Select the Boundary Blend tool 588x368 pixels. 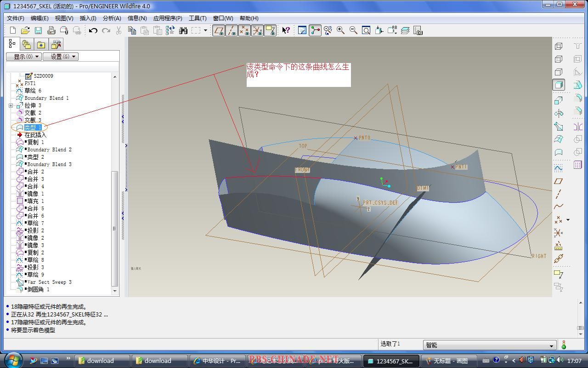(x=559, y=139)
